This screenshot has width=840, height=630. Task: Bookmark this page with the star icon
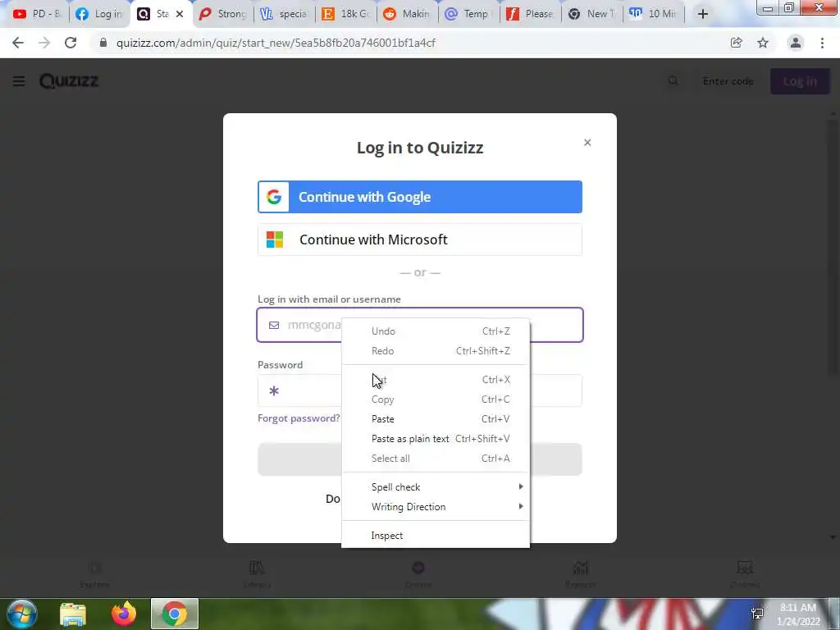763,43
